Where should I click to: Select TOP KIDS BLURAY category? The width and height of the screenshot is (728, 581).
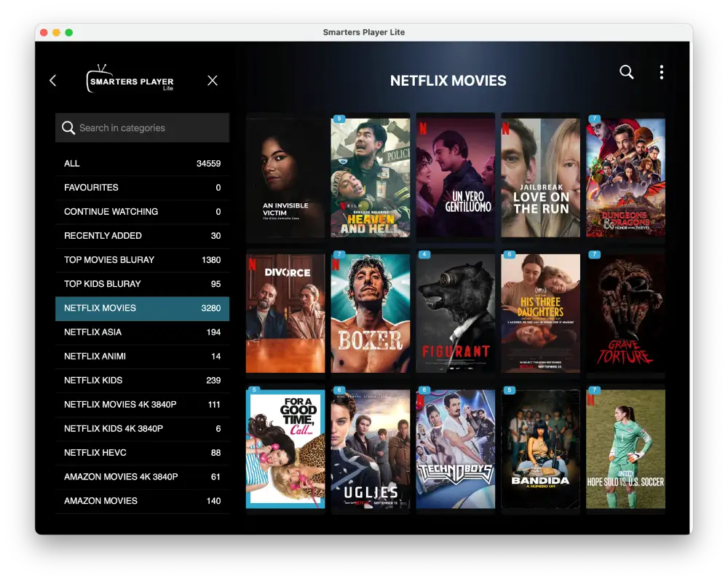click(x=142, y=284)
